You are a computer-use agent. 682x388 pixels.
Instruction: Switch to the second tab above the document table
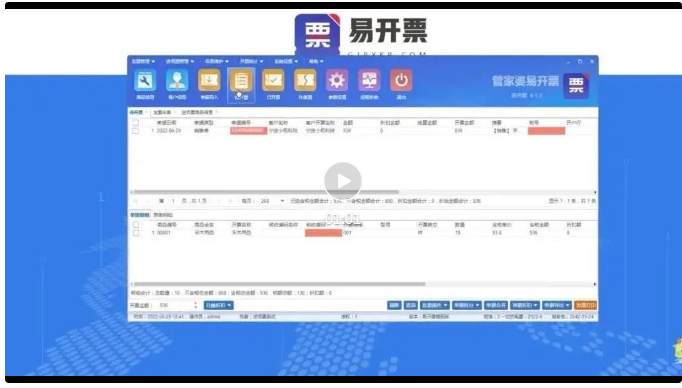[162, 113]
